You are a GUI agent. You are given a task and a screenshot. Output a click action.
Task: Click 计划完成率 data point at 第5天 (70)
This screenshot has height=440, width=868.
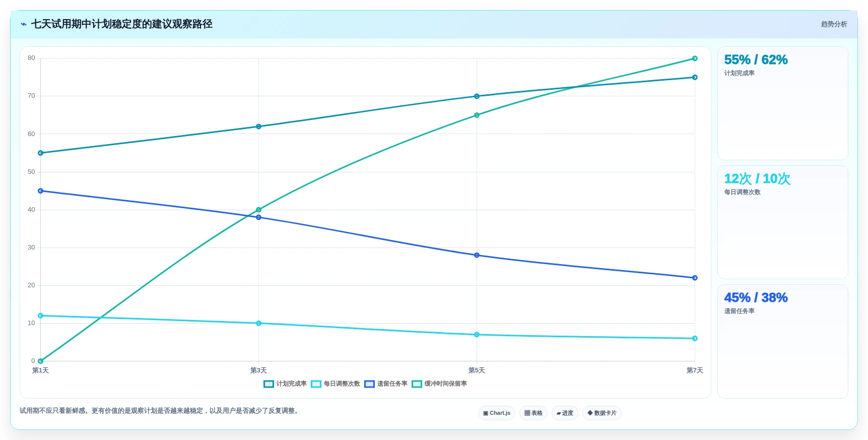[477, 96]
